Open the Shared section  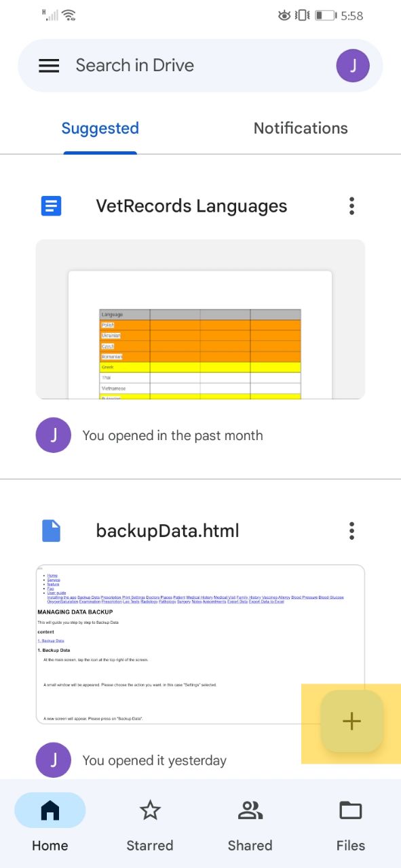tap(250, 825)
